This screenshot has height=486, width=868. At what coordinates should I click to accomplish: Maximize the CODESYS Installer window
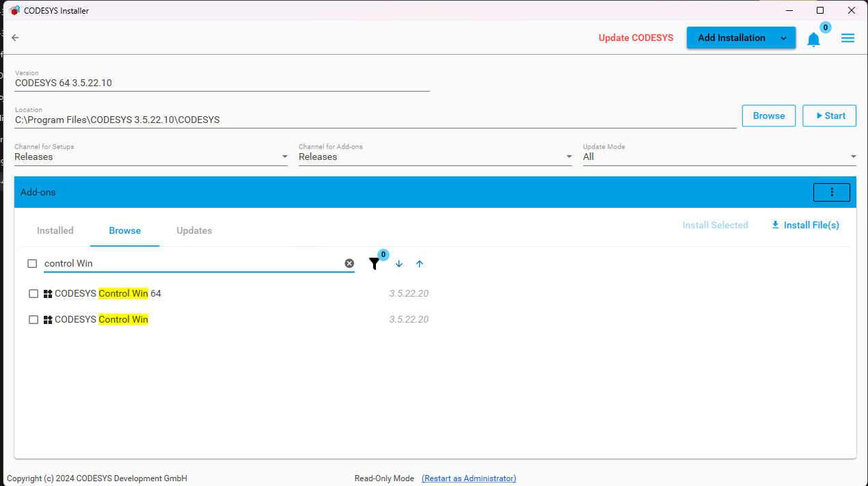820,10
